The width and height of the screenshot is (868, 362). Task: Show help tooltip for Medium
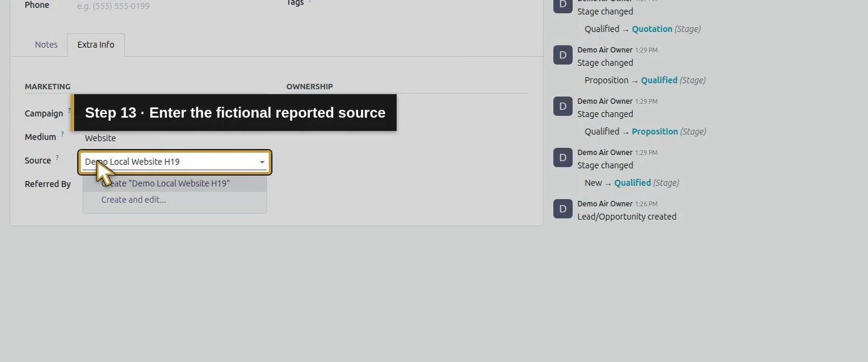(x=62, y=134)
